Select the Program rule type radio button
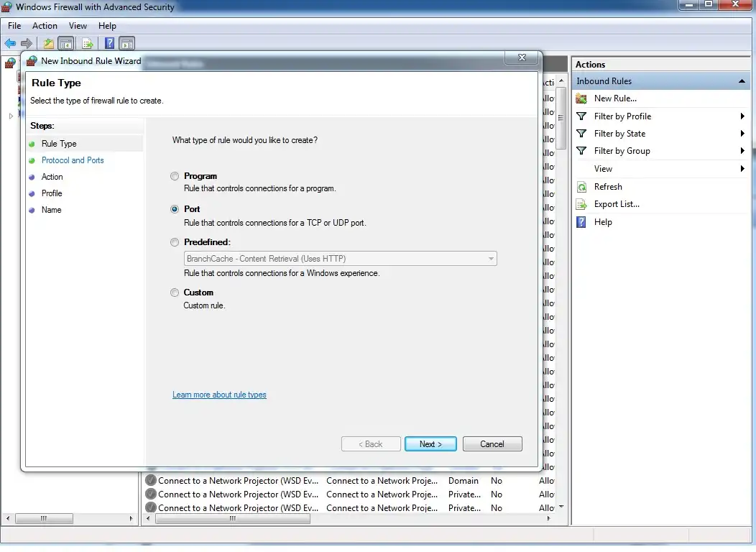756x552 pixels. (x=175, y=176)
